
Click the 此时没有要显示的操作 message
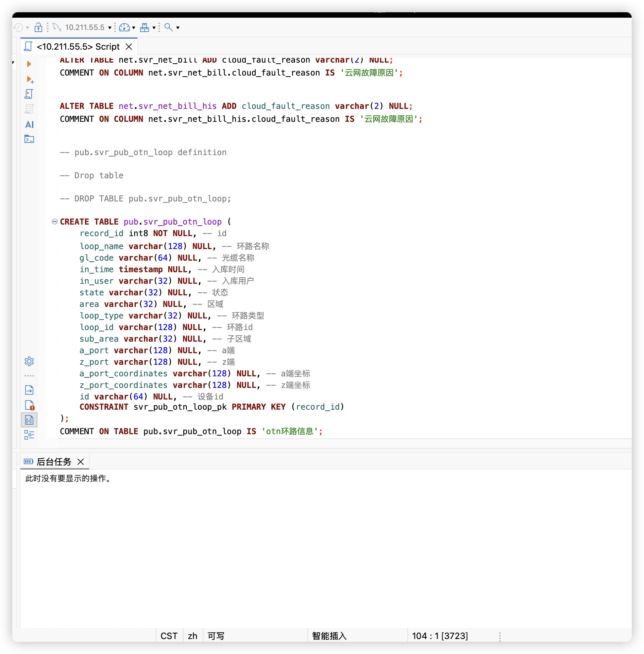tap(68, 478)
